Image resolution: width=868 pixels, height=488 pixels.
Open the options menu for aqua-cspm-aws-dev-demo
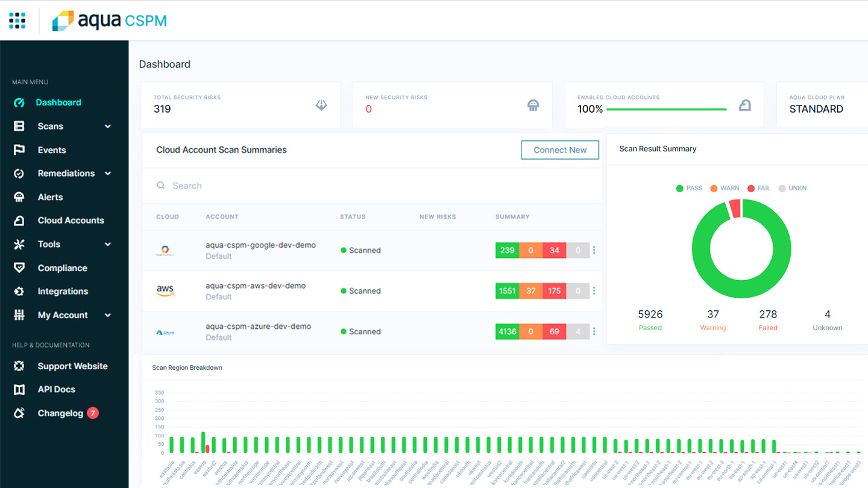(594, 290)
